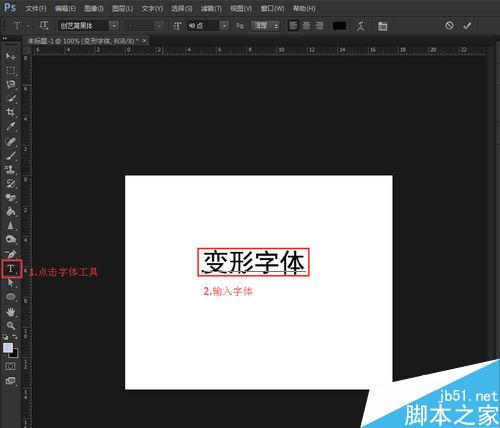Commit text edits with the checkmark
The image size is (500, 428).
(467, 26)
